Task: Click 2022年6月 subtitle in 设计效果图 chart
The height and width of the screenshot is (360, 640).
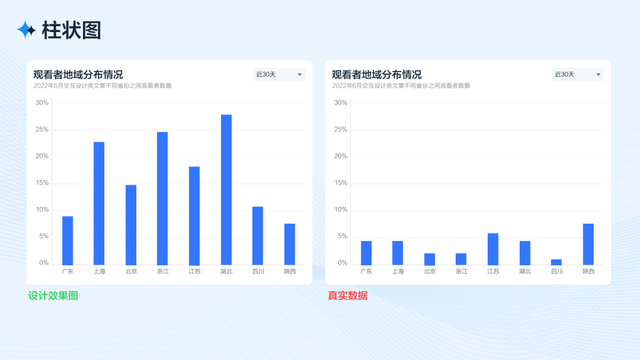Action: [x=102, y=86]
